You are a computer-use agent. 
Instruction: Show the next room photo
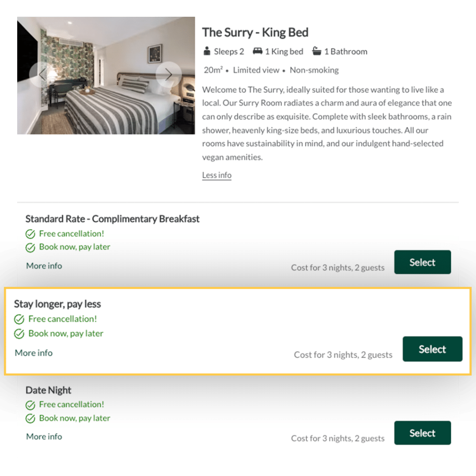point(168,74)
